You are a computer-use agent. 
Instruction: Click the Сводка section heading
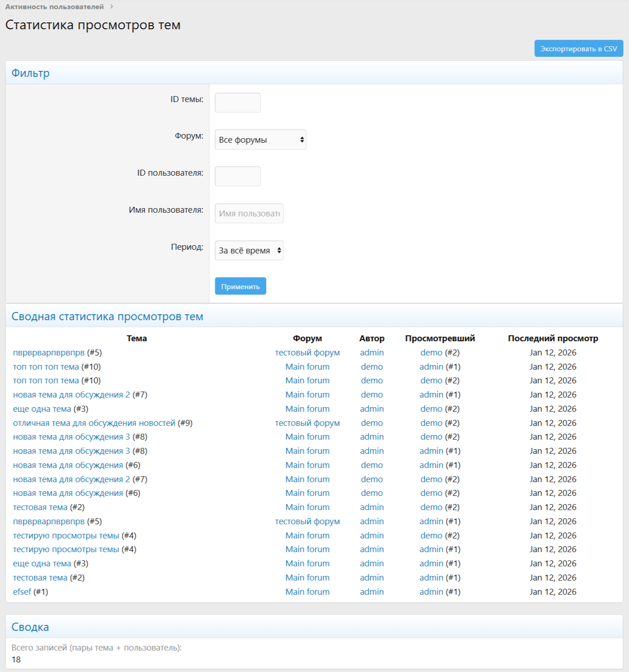[30, 627]
